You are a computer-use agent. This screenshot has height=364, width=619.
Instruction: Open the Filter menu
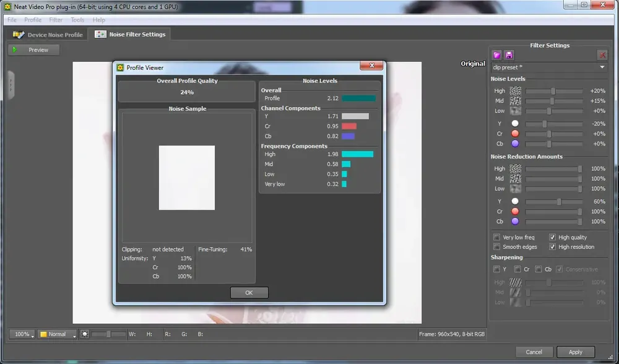click(x=56, y=20)
